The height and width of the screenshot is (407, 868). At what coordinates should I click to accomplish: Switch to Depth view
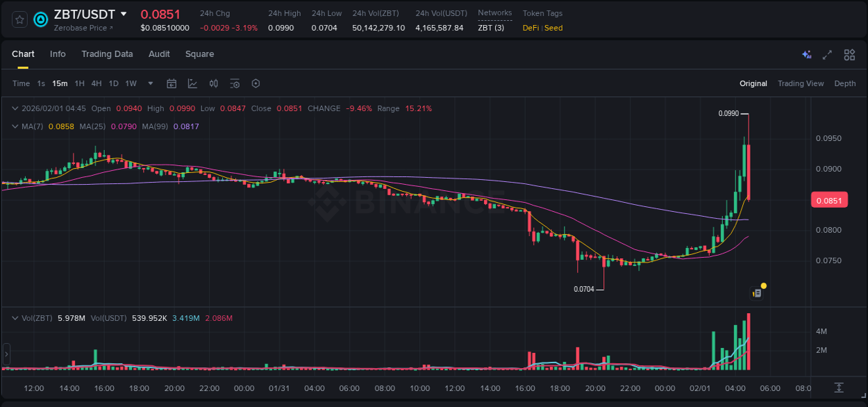click(845, 83)
